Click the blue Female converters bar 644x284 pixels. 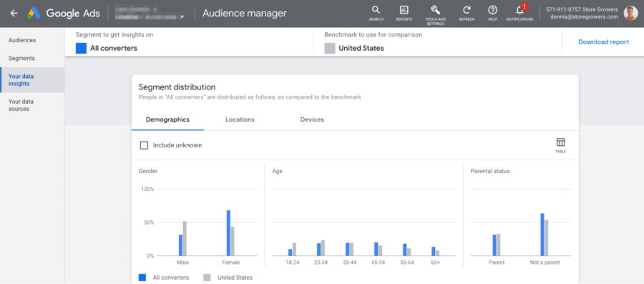click(x=228, y=233)
